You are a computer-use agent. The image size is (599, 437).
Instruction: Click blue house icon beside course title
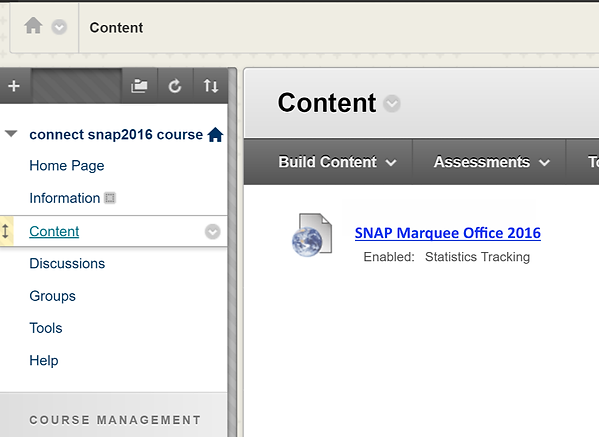point(215,134)
